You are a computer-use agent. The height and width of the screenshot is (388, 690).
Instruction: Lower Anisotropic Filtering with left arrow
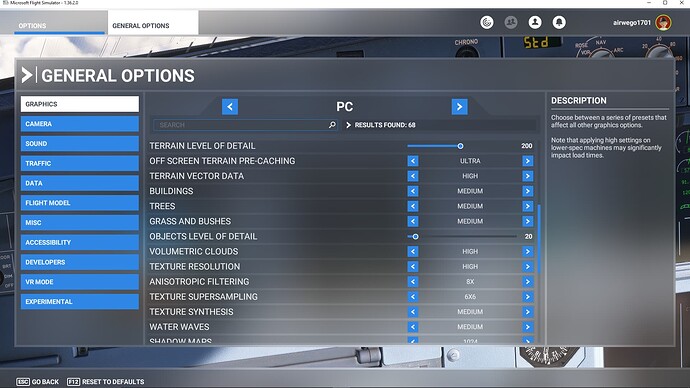tap(413, 282)
